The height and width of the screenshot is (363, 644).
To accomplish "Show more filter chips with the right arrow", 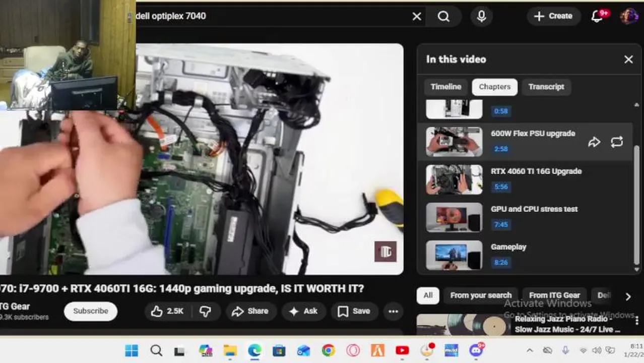I will 628,296.
